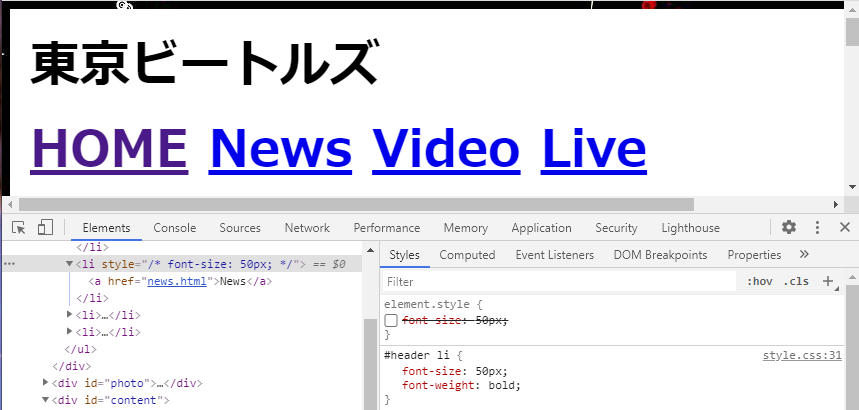Image resolution: width=859 pixels, height=410 pixels.
Task: Click the Filter styles input field
Action: [560, 282]
